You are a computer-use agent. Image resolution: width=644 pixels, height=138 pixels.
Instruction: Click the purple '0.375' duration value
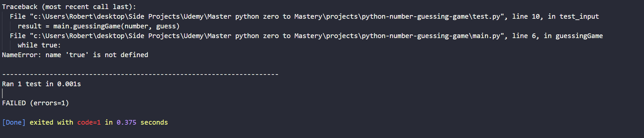tap(127, 122)
